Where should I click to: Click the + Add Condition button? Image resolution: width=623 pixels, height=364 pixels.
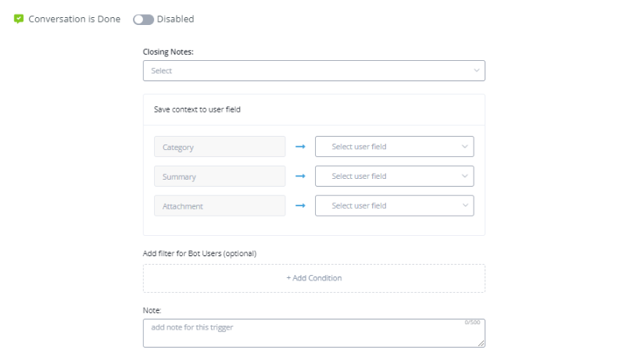[x=313, y=278]
